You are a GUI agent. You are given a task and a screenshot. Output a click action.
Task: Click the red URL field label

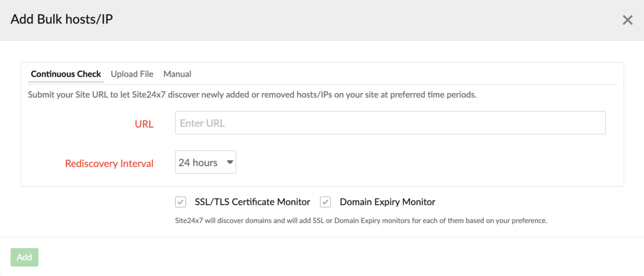click(144, 124)
